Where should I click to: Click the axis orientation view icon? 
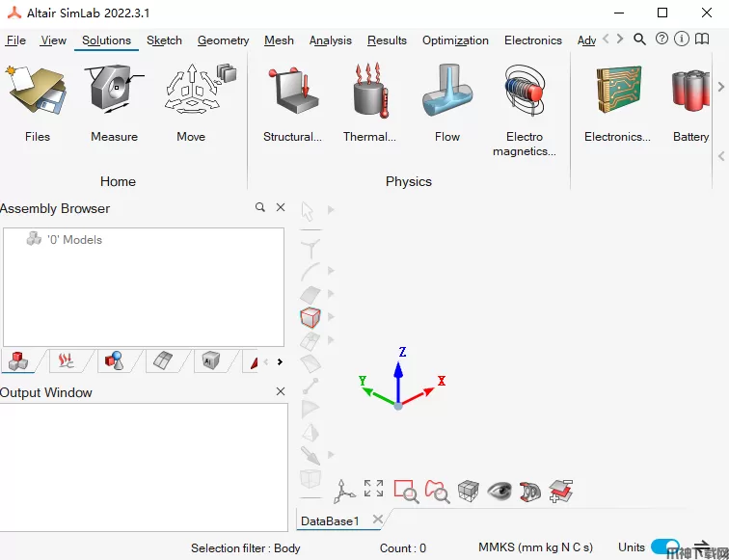pos(344,492)
